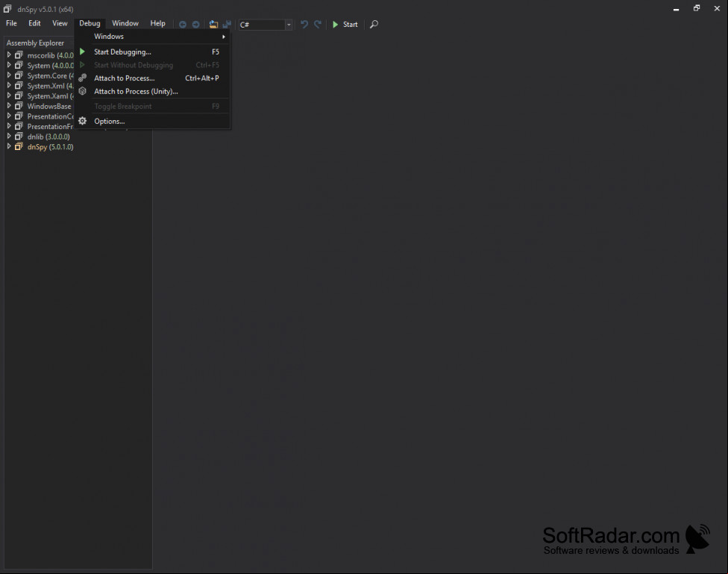Click the Redo toolbar icon
728x574 pixels.
[x=318, y=24]
